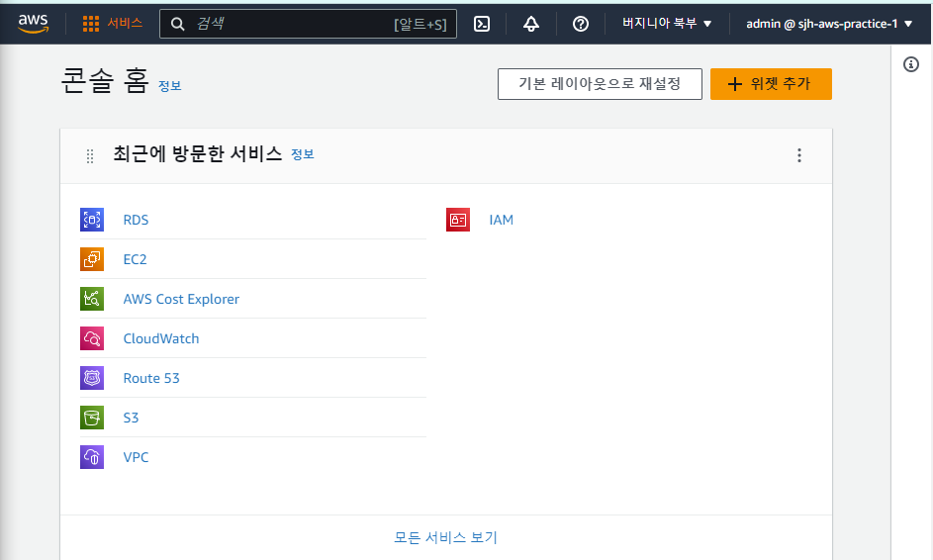Open the help question mark icon
This screenshot has width=933, height=560.
580,24
